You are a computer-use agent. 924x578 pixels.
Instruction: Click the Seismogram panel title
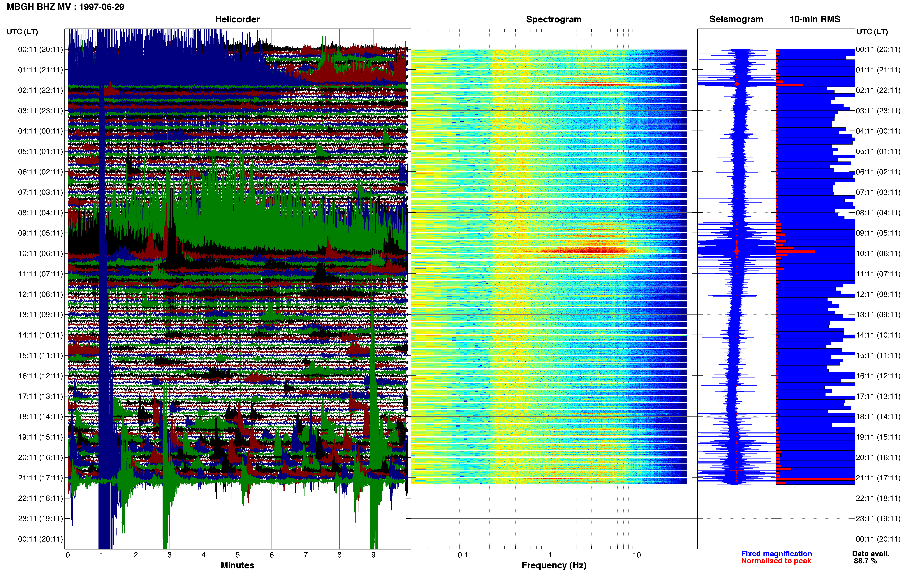pyautogui.click(x=736, y=19)
